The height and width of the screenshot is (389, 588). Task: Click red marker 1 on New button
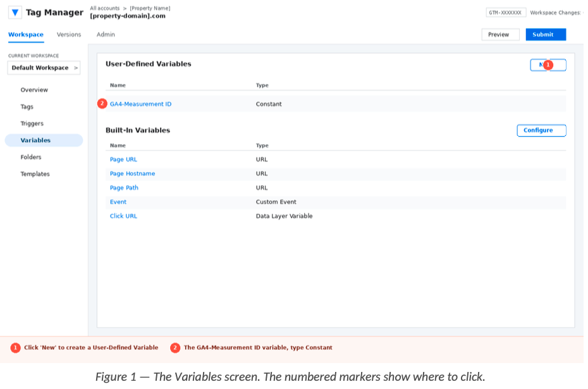click(548, 65)
